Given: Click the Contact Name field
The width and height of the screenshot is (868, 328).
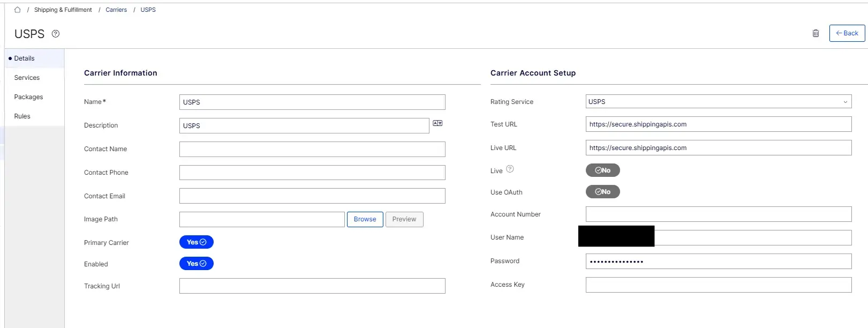Looking at the screenshot, I should (312, 150).
